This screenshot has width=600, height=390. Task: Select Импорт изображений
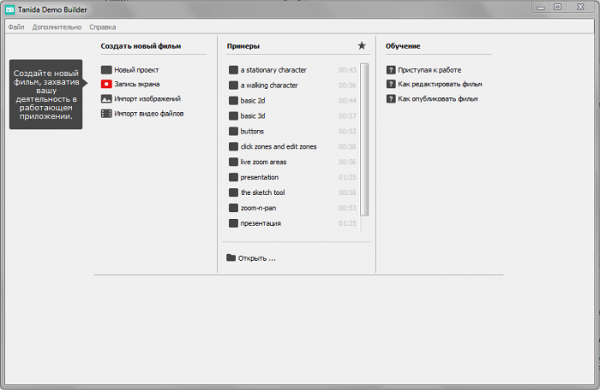[147, 99]
